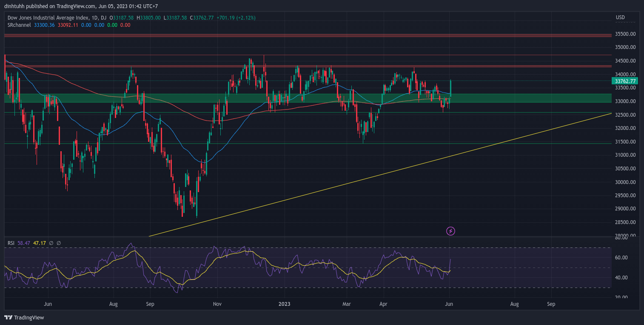Click the high price H33805.00
This screenshot has height=325, width=644.
point(148,18)
